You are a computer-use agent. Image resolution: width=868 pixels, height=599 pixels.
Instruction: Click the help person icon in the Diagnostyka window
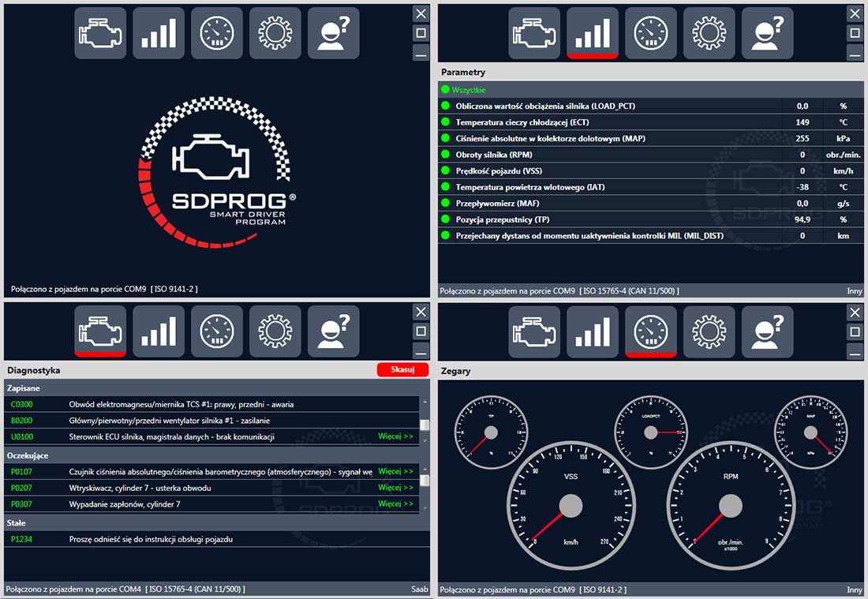(333, 331)
